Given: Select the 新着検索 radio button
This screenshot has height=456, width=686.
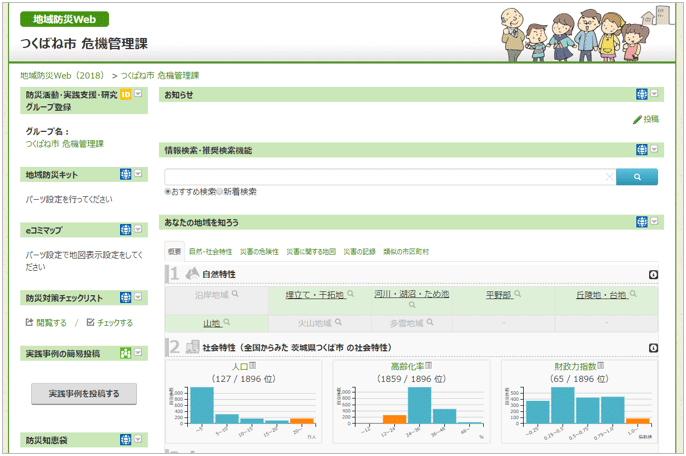Looking at the screenshot, I should 220,192.
